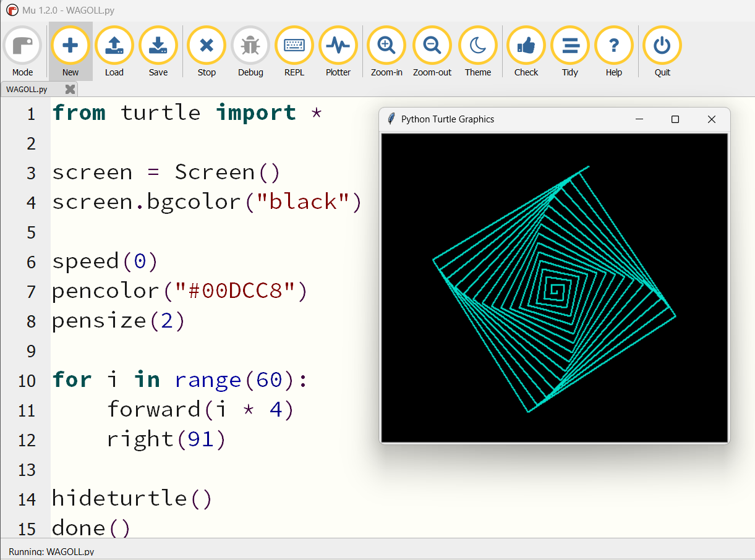Click line number 10 in gutter

click(x=27, y=381)
